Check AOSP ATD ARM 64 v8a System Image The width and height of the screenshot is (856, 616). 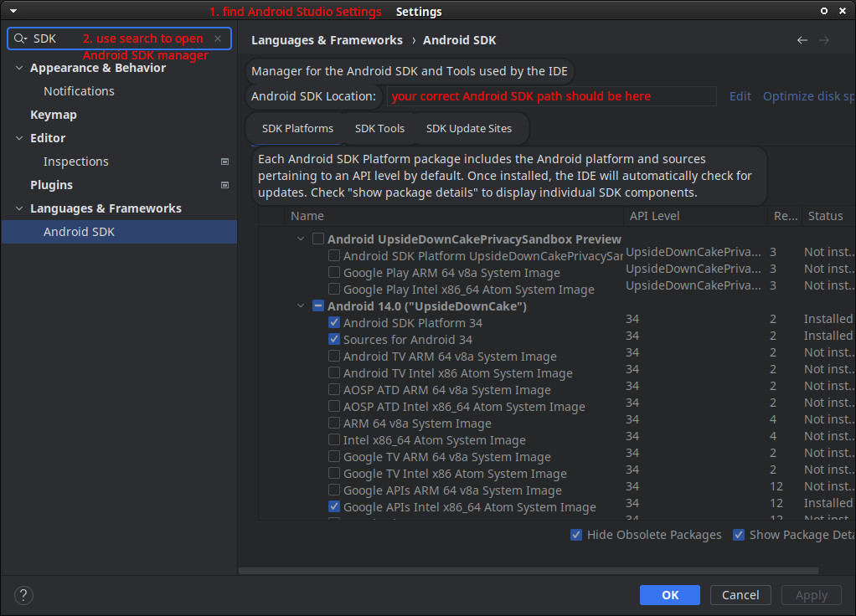(334, 389)
